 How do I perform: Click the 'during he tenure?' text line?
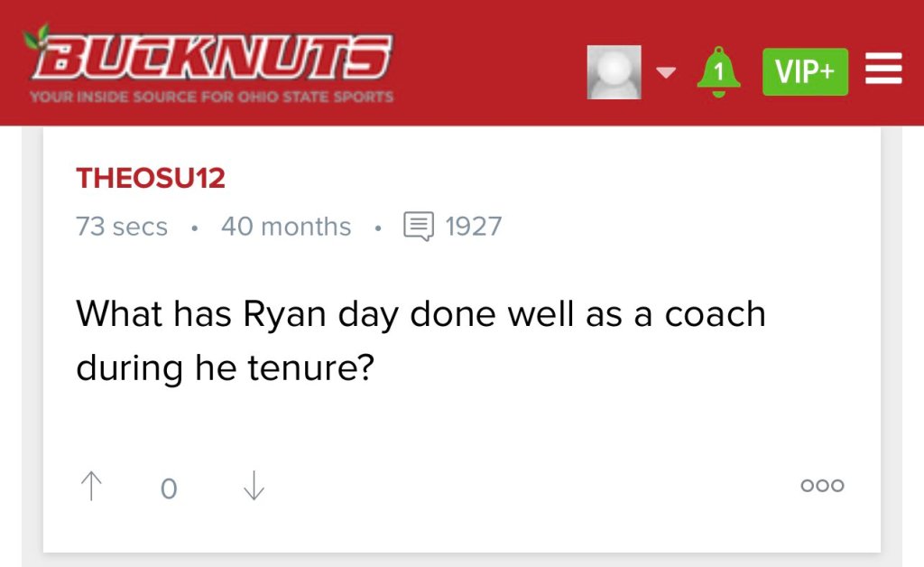click(225, 367)
